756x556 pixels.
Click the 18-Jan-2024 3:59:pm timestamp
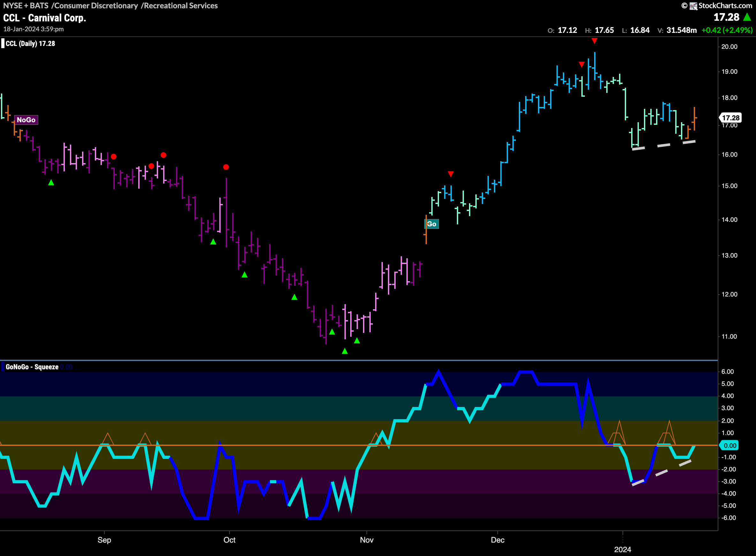point(34,29)
